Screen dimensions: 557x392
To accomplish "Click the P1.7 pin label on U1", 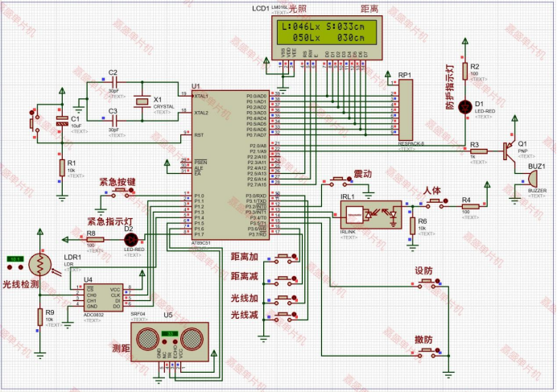I will coord(199,234).
